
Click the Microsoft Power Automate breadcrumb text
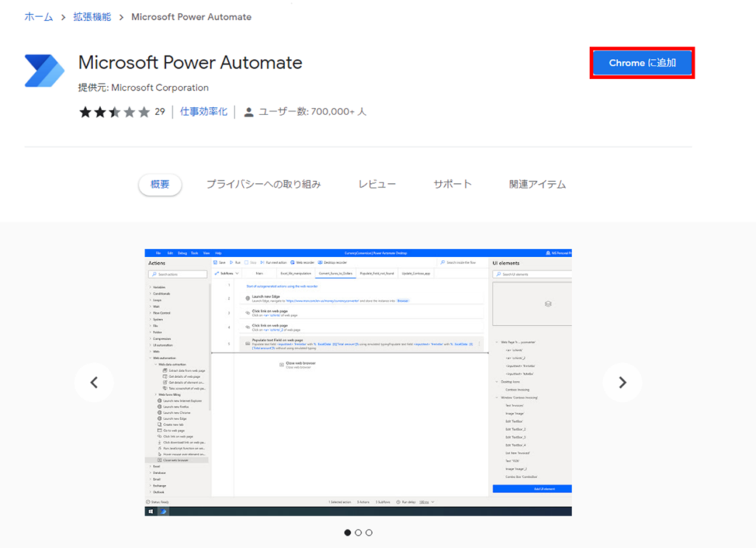coord(191,17)
